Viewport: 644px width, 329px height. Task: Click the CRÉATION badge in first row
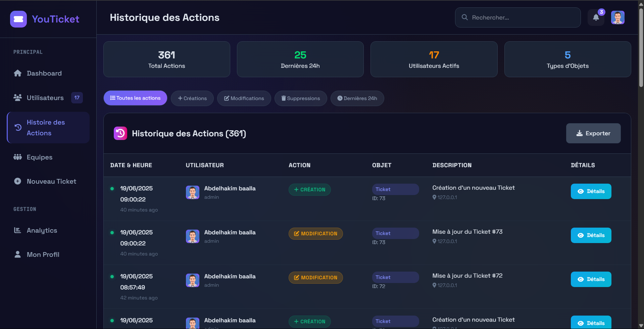point(310,190)
